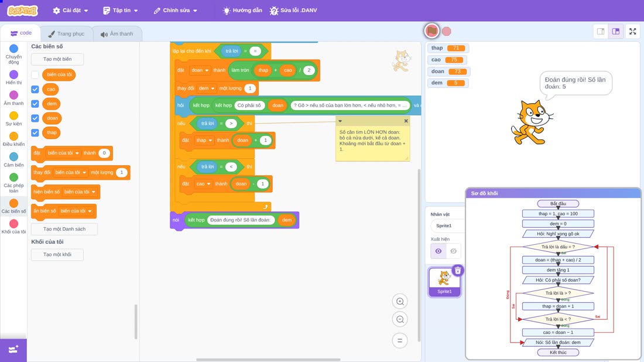
Task: Expand the Cài đặt dropdown
Action: coord(71,11)
